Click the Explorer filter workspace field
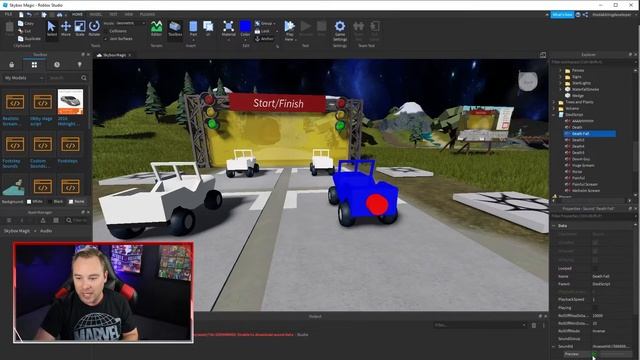This screenshot has width=640, height=360. (x=591, y=62)
